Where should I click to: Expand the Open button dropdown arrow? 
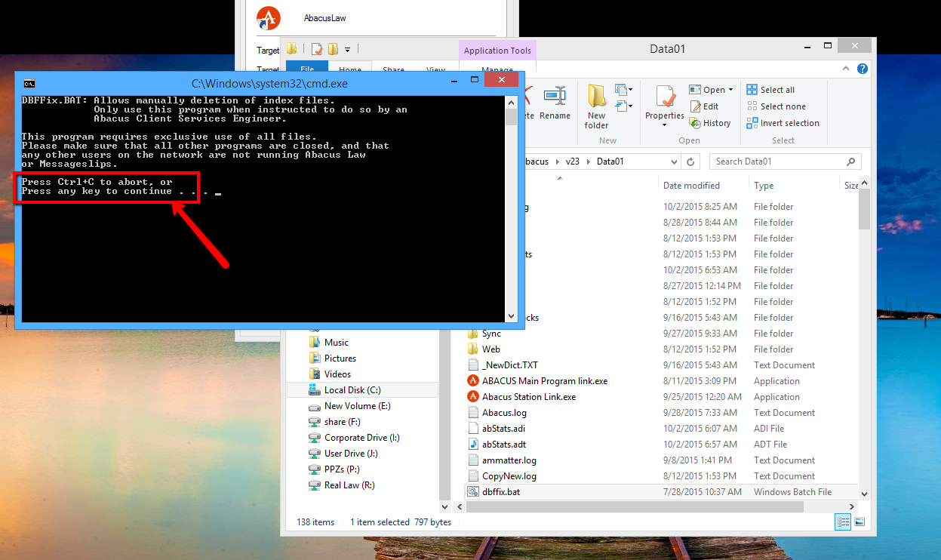730,90
